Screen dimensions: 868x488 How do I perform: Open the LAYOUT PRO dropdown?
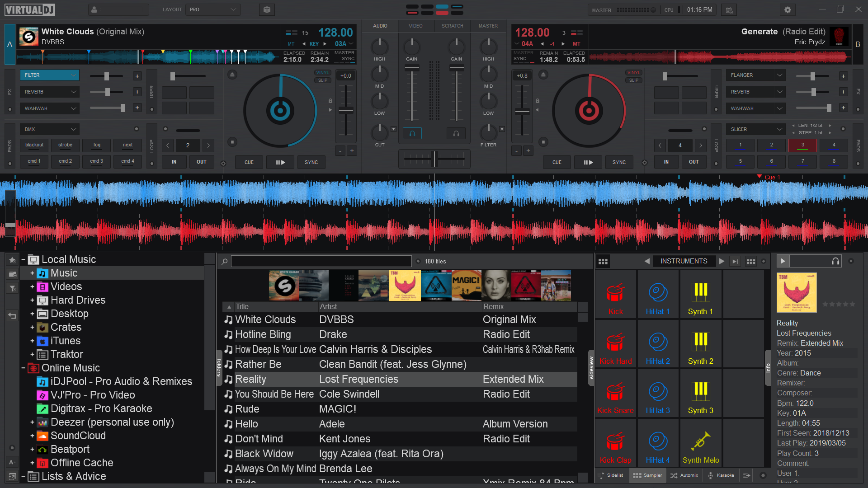212,9
